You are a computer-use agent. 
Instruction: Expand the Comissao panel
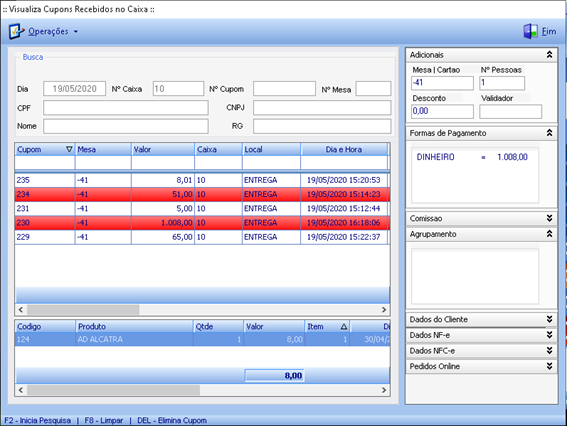click(549, 218)
